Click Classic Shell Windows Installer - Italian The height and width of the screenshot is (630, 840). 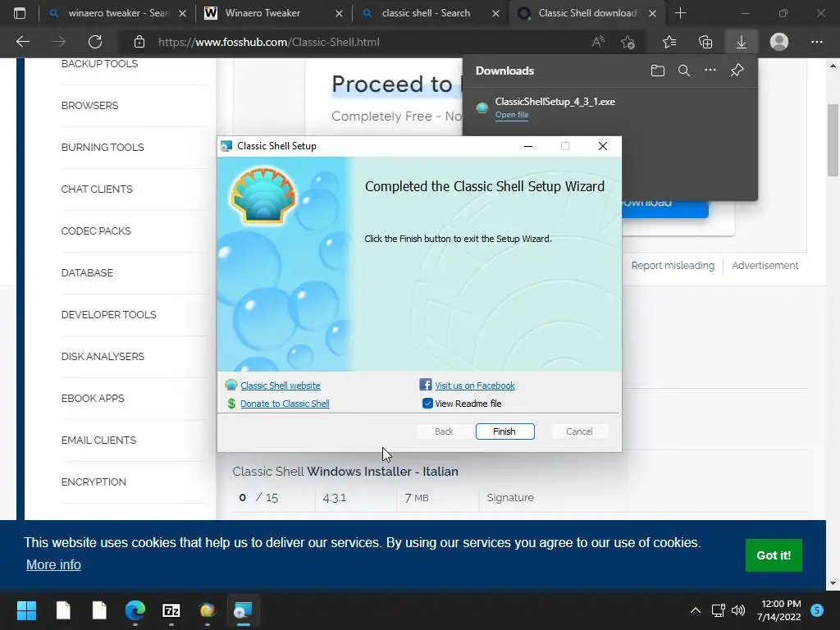click(x=345, y=472)
